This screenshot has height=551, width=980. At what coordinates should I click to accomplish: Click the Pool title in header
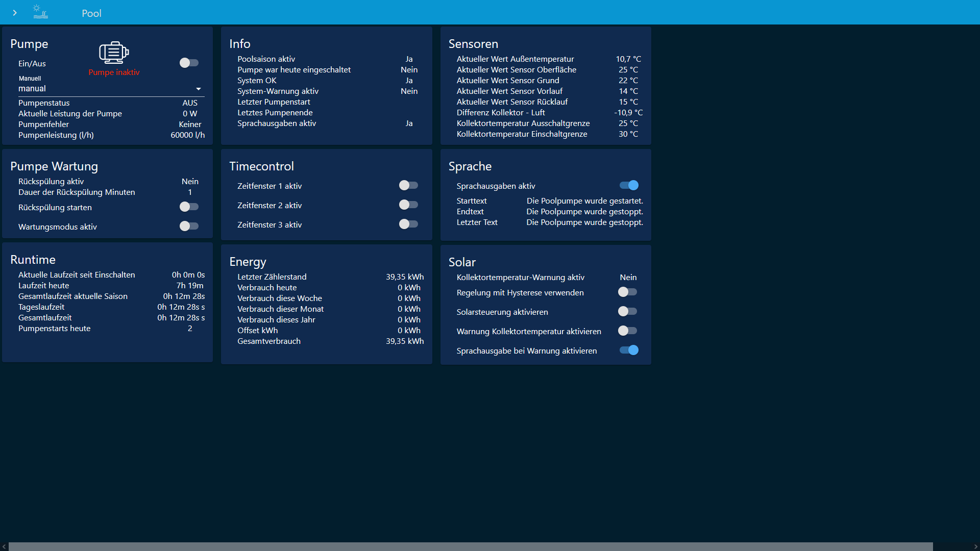91,13
